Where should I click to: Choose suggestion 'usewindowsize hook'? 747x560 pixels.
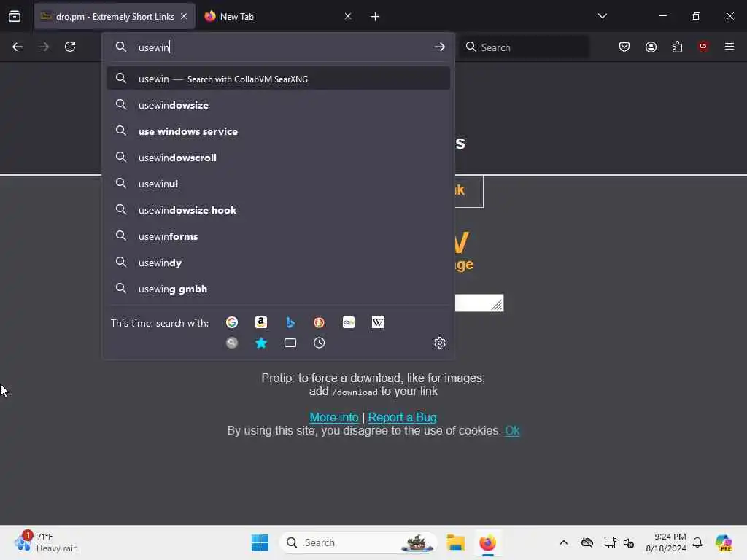point(278,210)
